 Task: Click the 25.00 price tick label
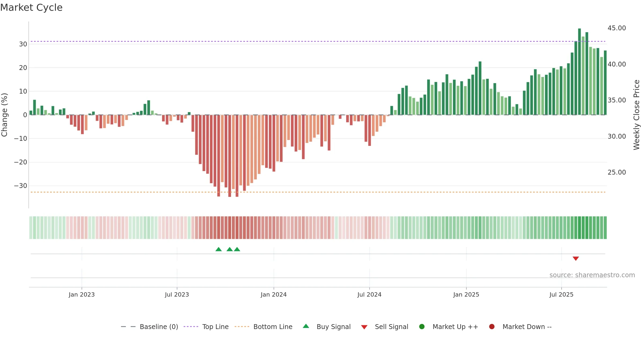click(617, 172)
